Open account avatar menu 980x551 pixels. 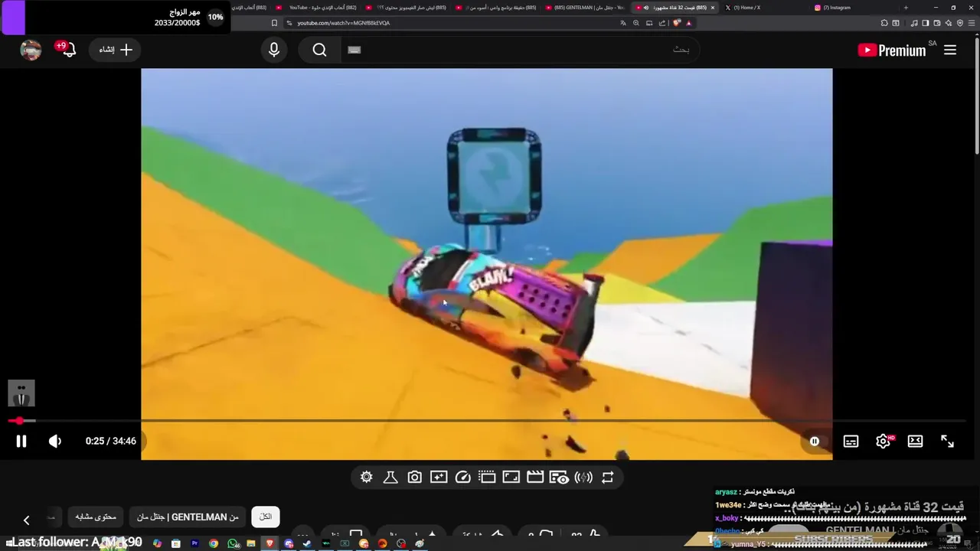click(31, 50)
